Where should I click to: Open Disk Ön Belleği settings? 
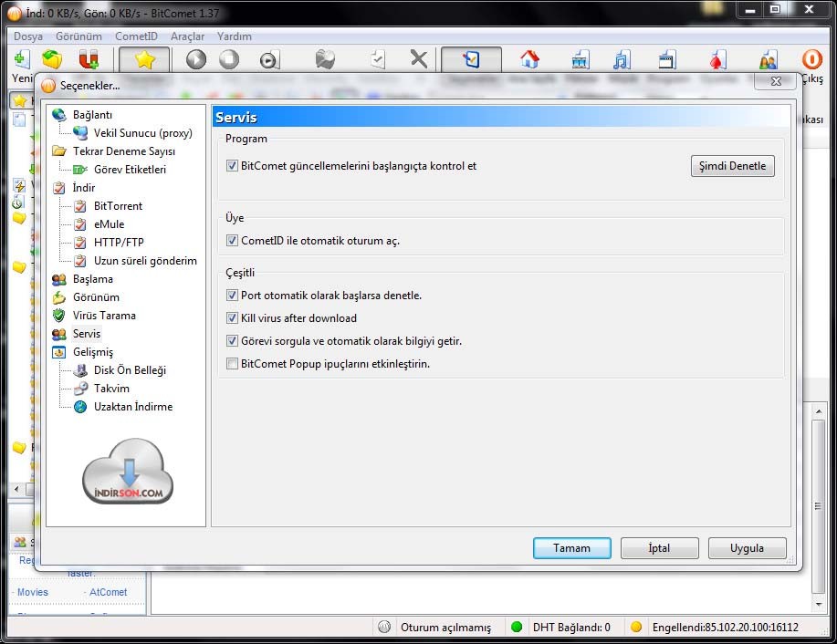click(130, 370)
